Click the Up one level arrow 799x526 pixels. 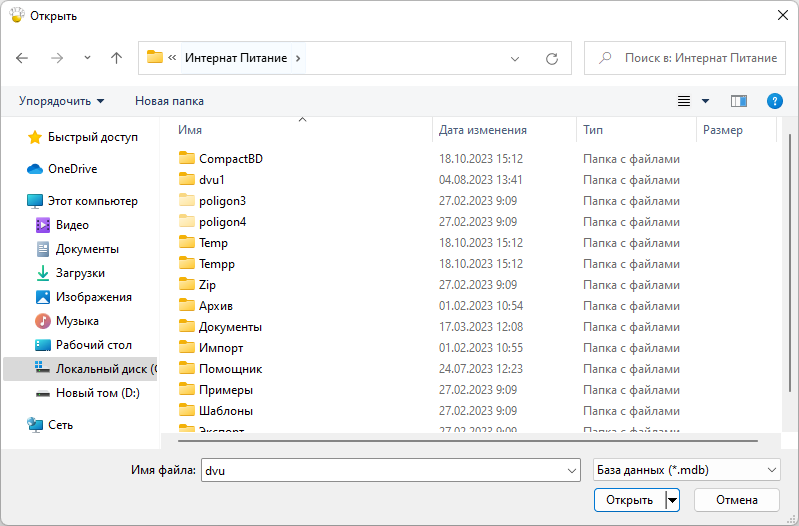pos(116,58)
